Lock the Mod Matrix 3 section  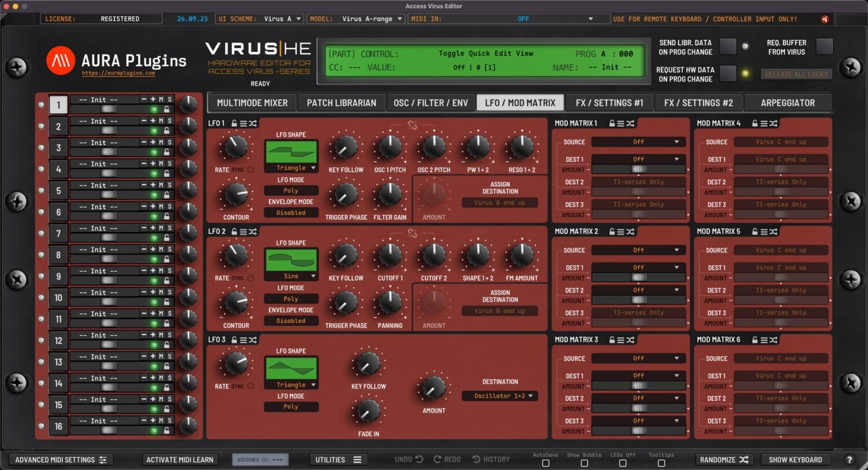611,340
